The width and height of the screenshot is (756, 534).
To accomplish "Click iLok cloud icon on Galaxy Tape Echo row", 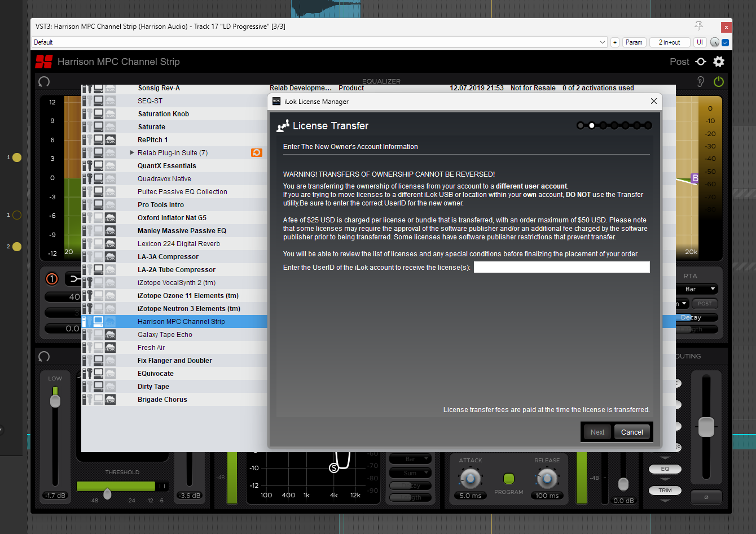I will click(110, 334).
